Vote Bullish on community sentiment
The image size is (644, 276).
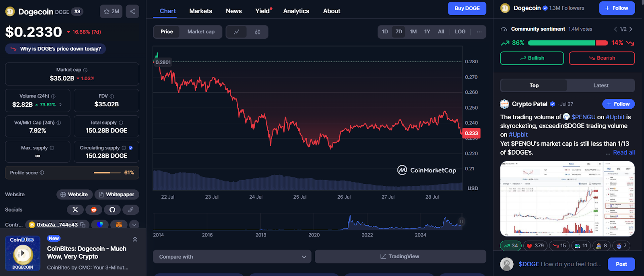532,58
